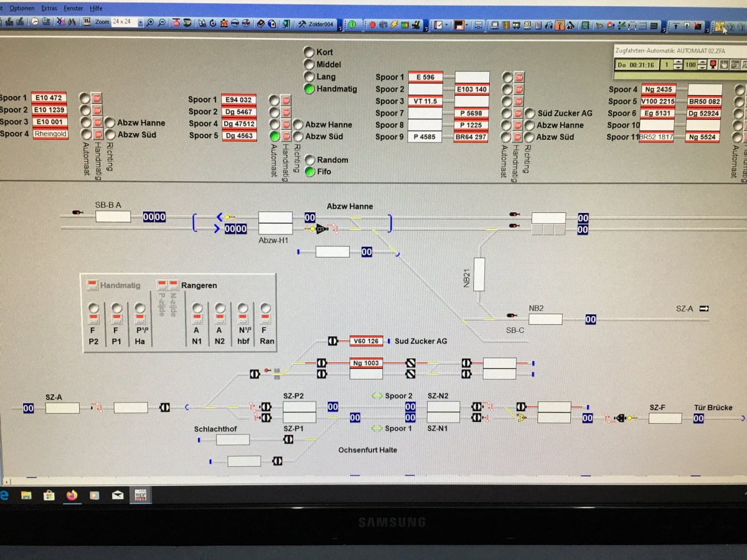Open the Zoom 24 x 24 dropdown
Screen dimensions: 747x560
(140, 22)
